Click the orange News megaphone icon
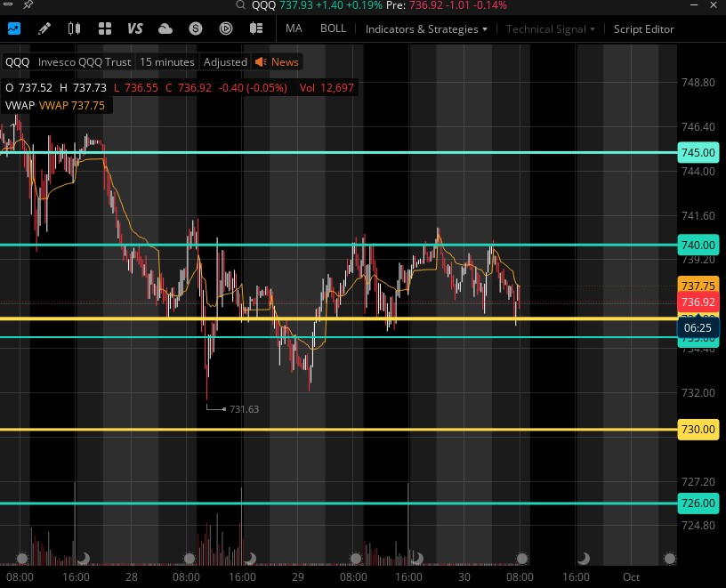Image resolution: width=726 pixels, height=588 pixels. 261,62
